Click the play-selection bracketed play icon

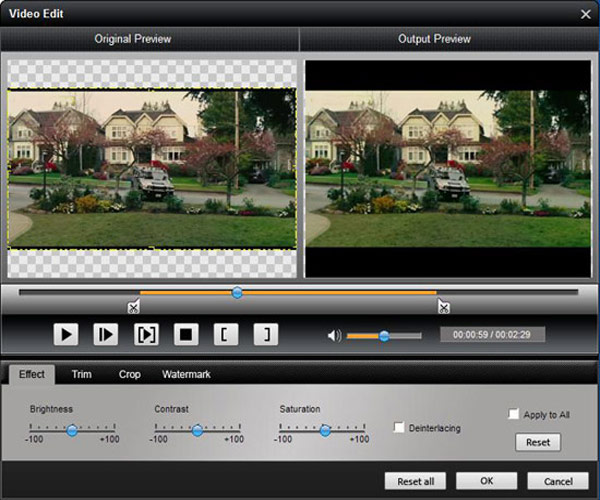(145, 335)
